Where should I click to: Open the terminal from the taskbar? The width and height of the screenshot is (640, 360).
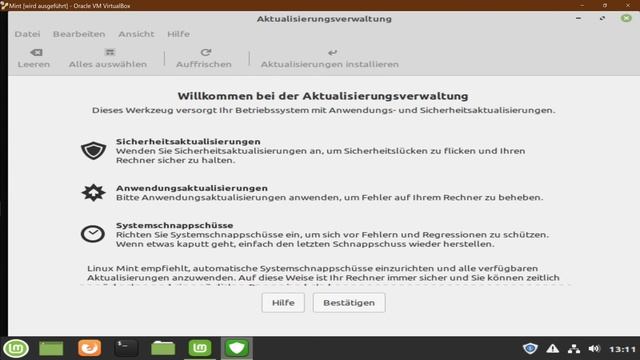(x=126, y=348)
